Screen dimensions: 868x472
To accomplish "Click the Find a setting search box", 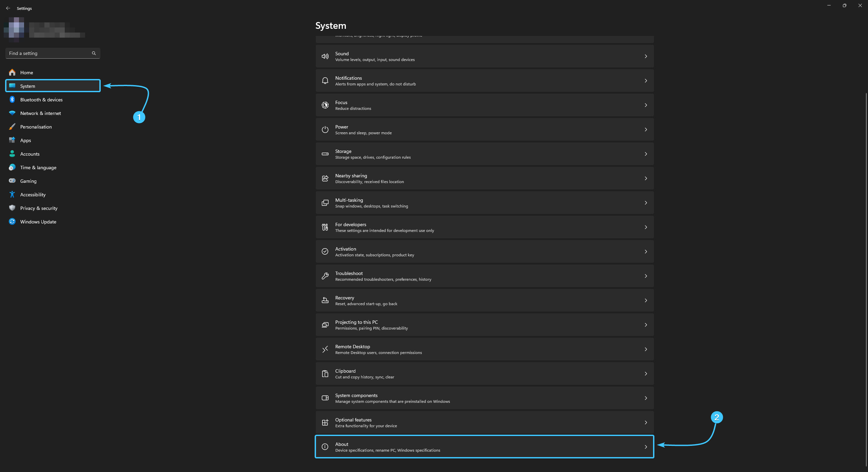I will pos(47,53).
